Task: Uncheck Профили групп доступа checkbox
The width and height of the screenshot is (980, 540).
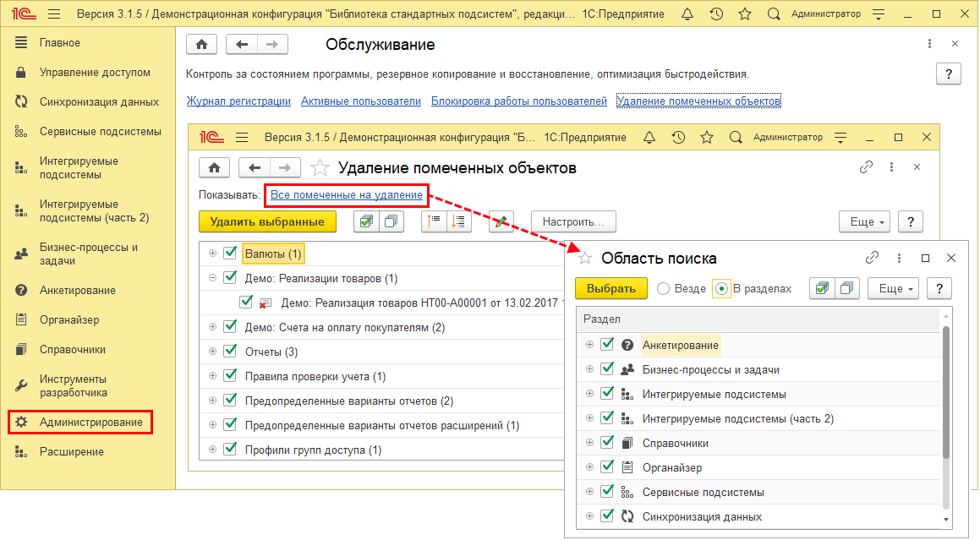Action: (x=230, y=450)
